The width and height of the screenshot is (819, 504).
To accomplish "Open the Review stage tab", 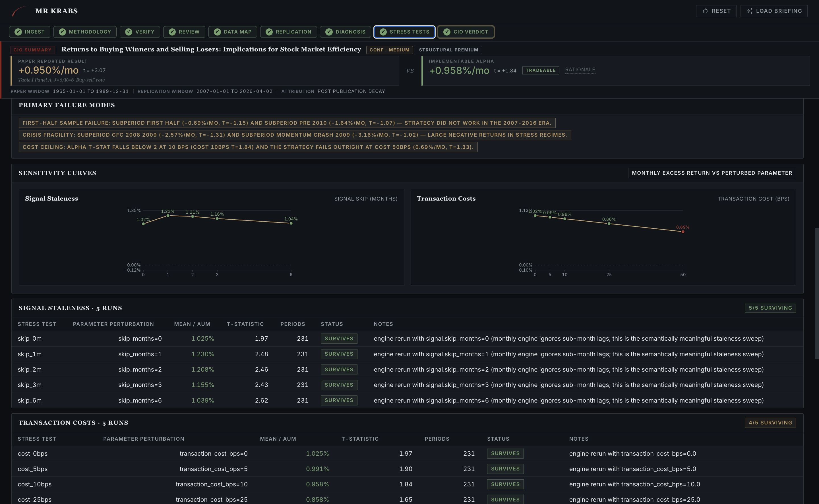I will click(184, 32).
